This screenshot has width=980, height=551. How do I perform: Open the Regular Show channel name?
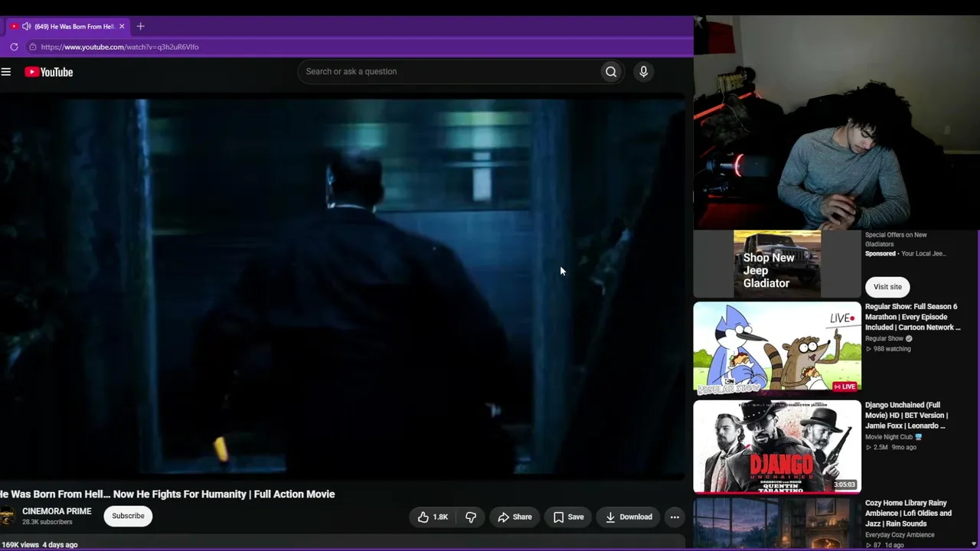(x=884, y=338)
